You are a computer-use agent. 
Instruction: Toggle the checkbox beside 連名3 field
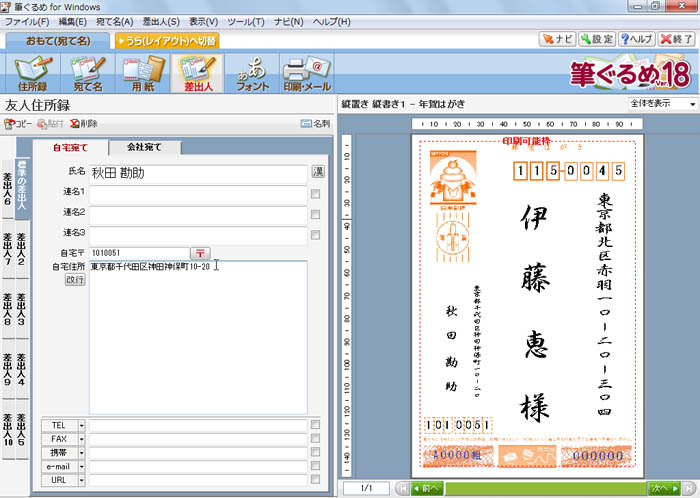pos(316,235)
